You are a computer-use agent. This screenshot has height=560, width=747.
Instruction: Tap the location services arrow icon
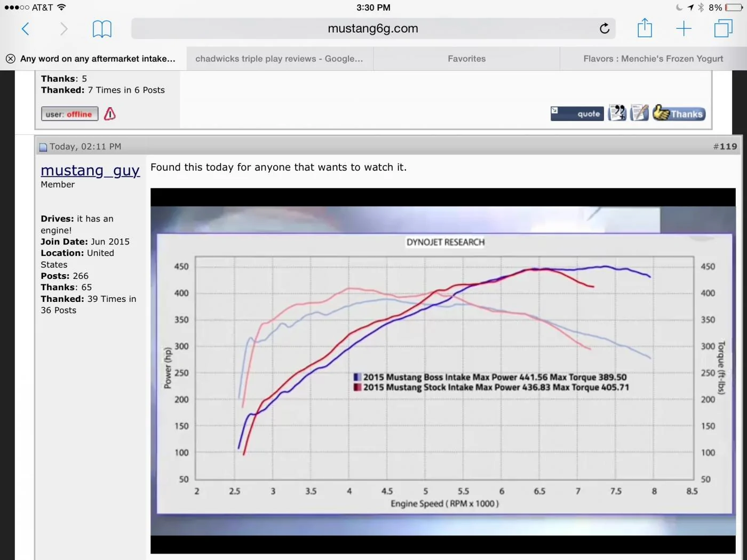coord(690,7)
